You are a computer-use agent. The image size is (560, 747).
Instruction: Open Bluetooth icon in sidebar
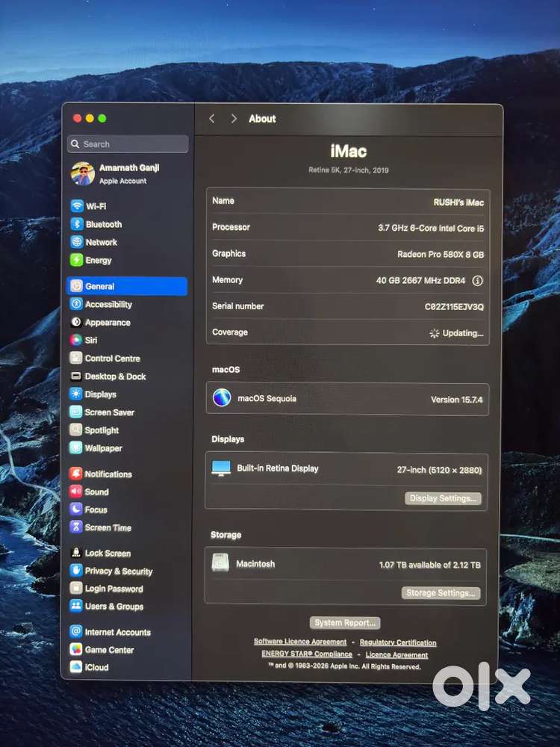pyautogui.click(x=77, y=224)
